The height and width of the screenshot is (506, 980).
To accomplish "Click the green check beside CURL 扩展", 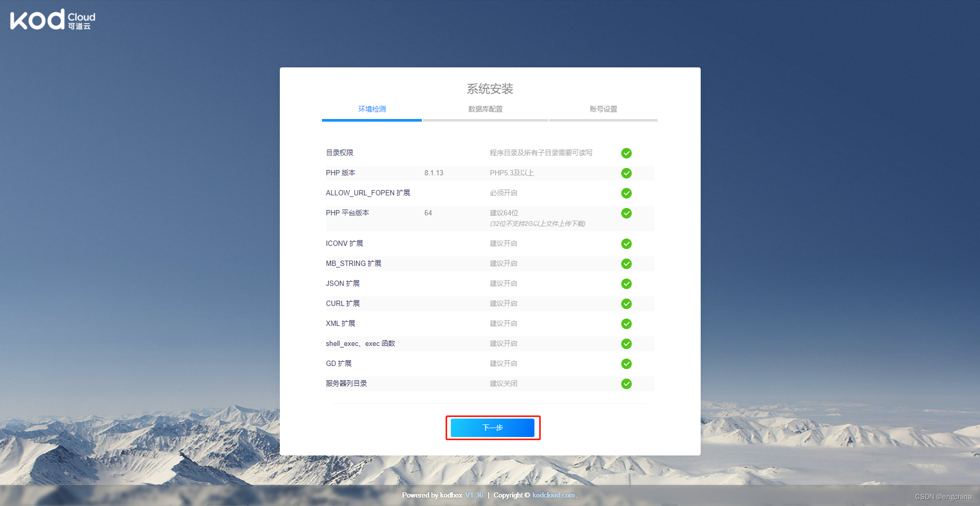I will coord(626,304).
